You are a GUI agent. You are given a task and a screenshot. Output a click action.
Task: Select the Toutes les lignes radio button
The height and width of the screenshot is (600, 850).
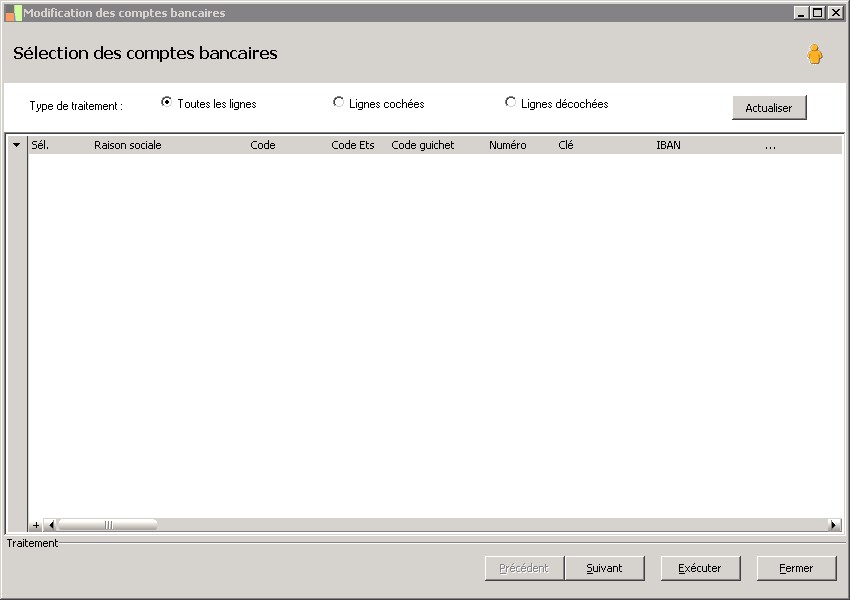point(166,102)
